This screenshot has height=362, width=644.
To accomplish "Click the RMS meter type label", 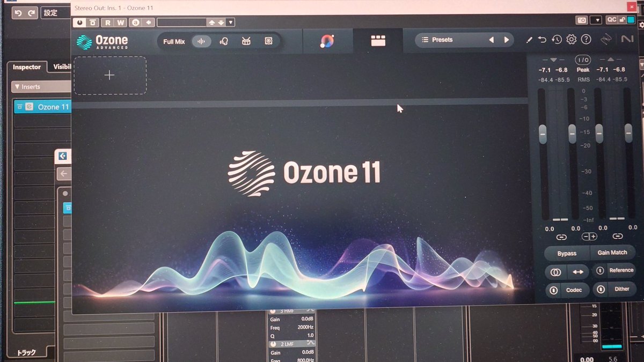I will click(x=583, y=80).
